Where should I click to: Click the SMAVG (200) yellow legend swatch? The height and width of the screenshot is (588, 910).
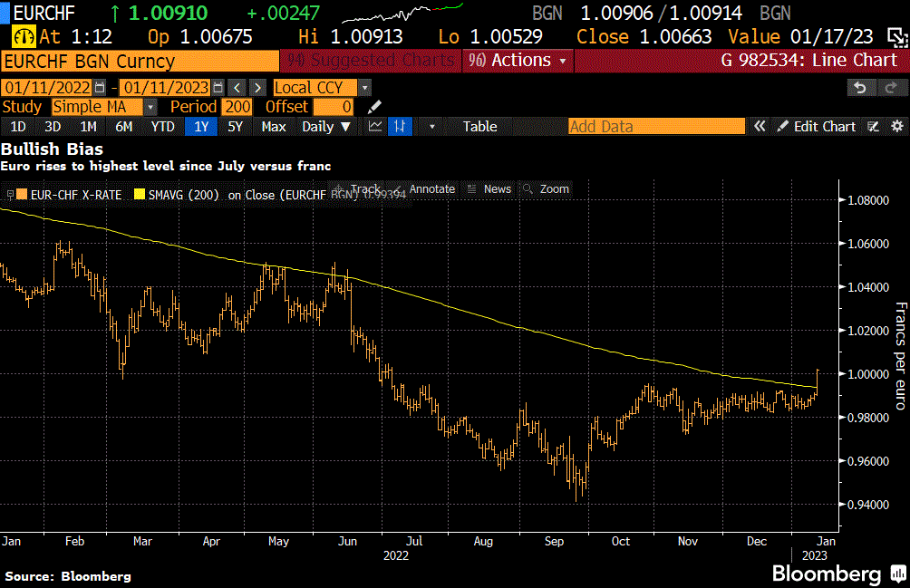(140, 194)
